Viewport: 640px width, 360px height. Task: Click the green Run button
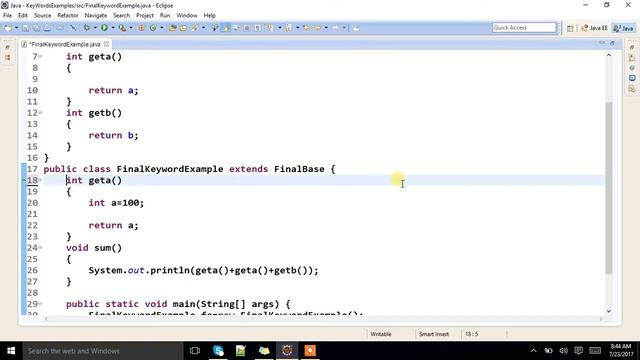coord(104,28)
